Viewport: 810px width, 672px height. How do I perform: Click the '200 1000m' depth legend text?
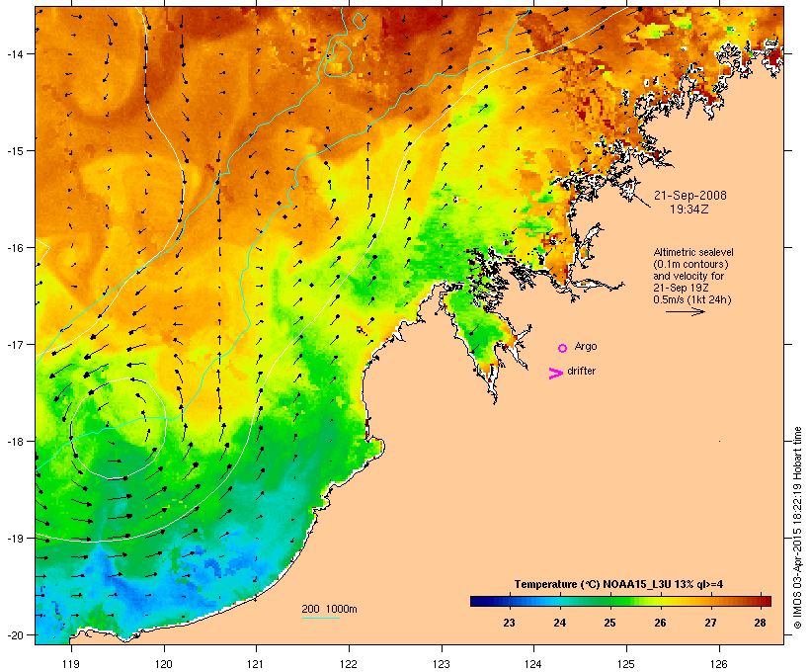[329, 609]
